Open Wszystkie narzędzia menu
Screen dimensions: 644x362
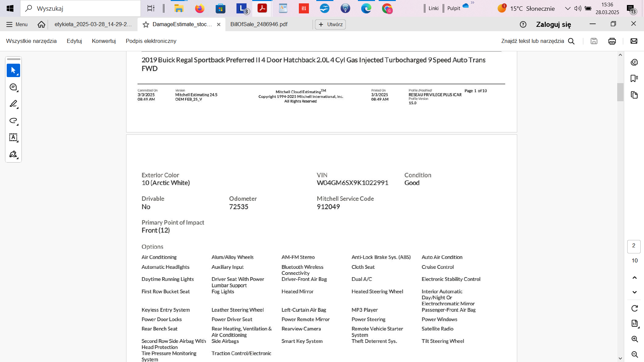tap(31, 41)
